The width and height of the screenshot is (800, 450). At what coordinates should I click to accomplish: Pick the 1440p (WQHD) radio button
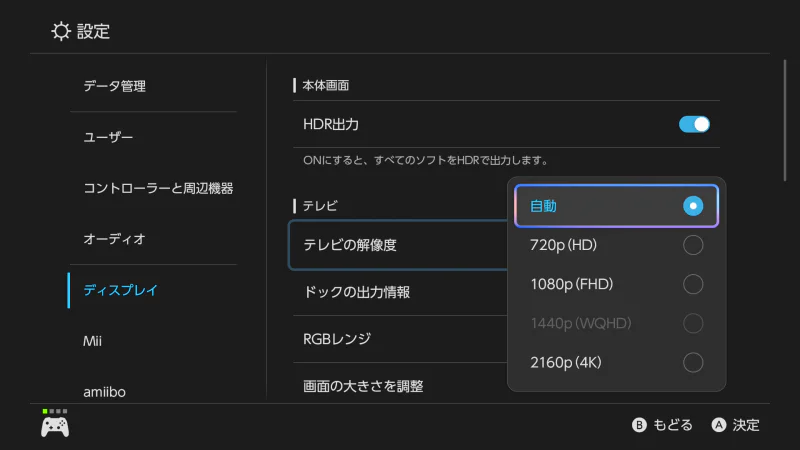(693, 323)
